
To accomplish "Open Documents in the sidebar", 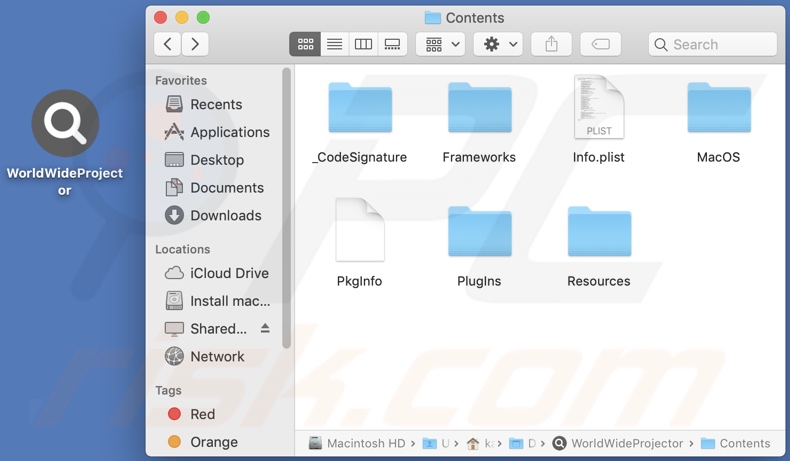I will [215, 187].
